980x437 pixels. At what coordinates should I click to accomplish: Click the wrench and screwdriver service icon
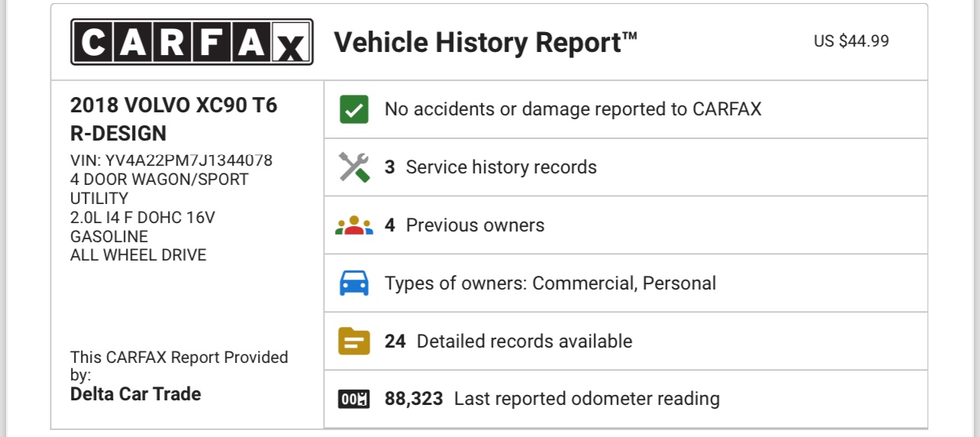[x=354, y=167]
